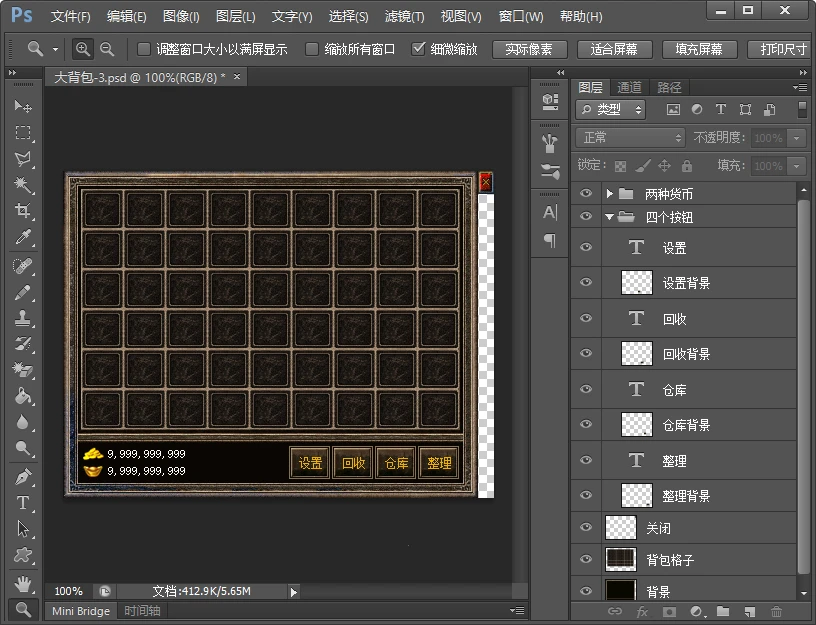Screen dimensions: 816x625
Task: Select the Horizontal Type tool in toolbox
Action: pos(23,503)
